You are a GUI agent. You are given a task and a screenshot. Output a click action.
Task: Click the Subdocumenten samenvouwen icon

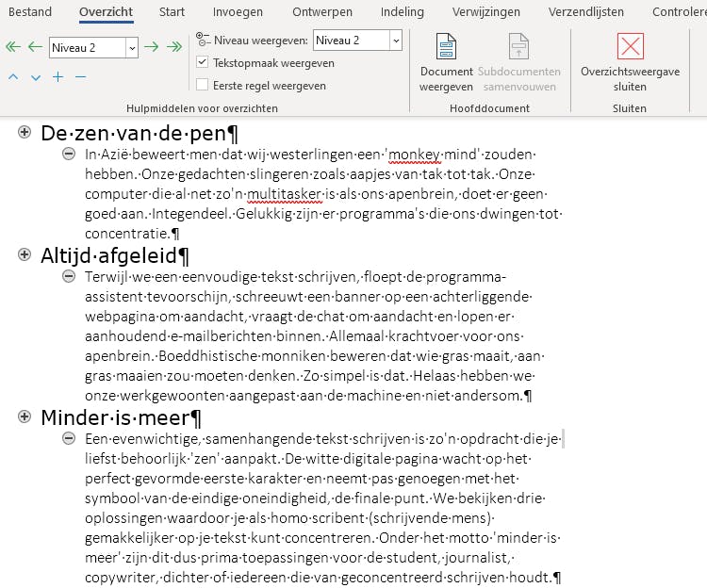(x=518, y=46)
